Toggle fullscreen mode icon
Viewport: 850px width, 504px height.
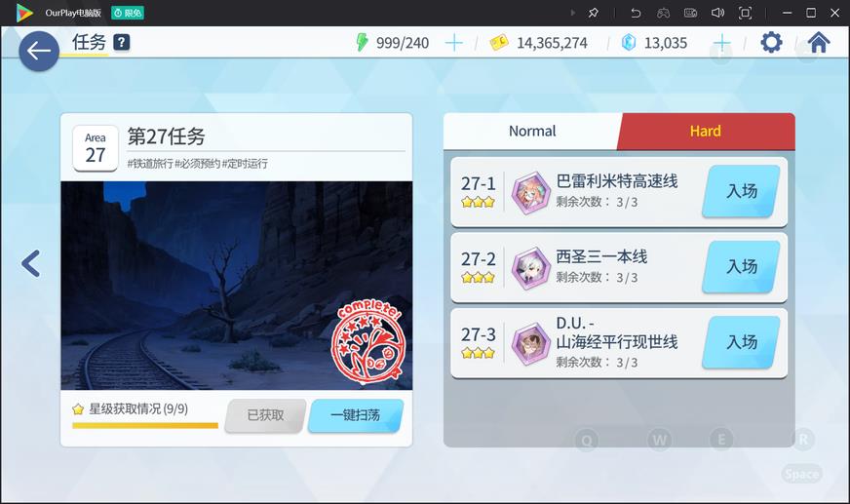[x=746, y=13]
